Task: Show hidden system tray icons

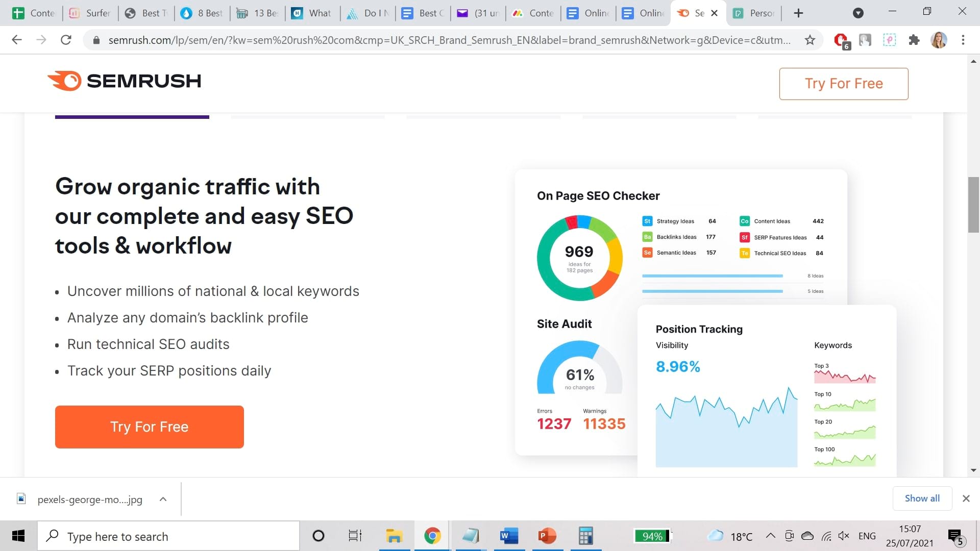Action: coord(770,536)
